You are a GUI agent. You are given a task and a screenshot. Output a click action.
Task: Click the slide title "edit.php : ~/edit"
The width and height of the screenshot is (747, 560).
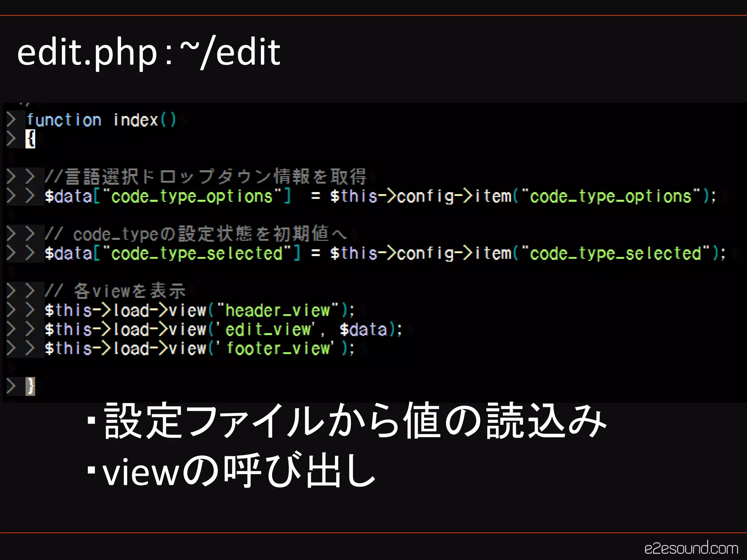[x=149, y=52]
